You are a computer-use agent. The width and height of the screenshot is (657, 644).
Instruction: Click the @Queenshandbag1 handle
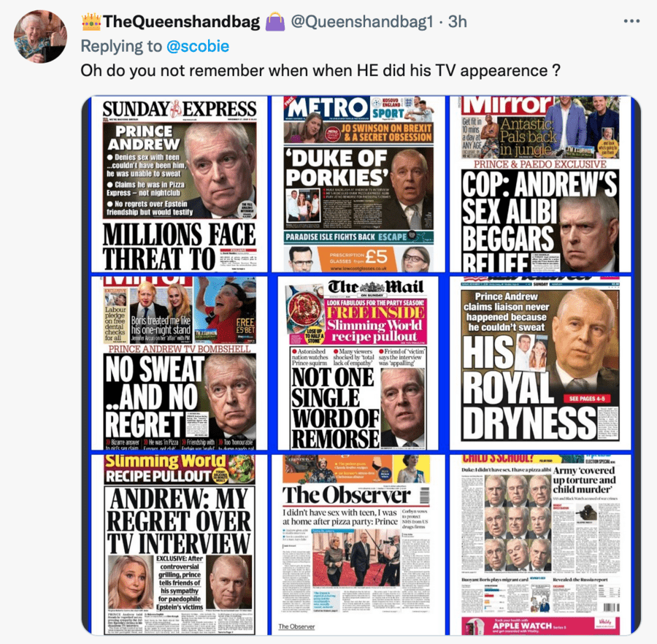pyautogui.click(x=361, y=21)
